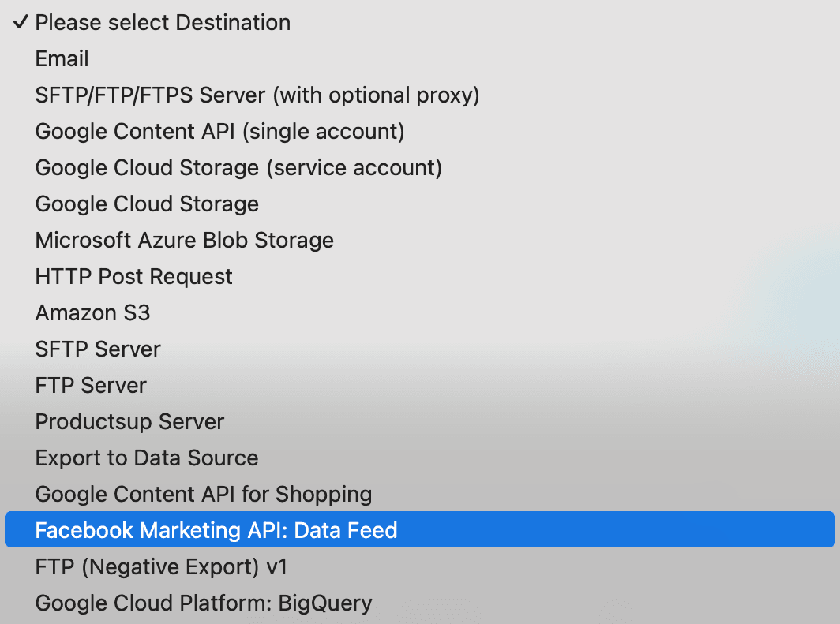
Task: Select SFTP/FTP/FTPS Server (with optional proxy)
Action: click(x=257, y=95)
